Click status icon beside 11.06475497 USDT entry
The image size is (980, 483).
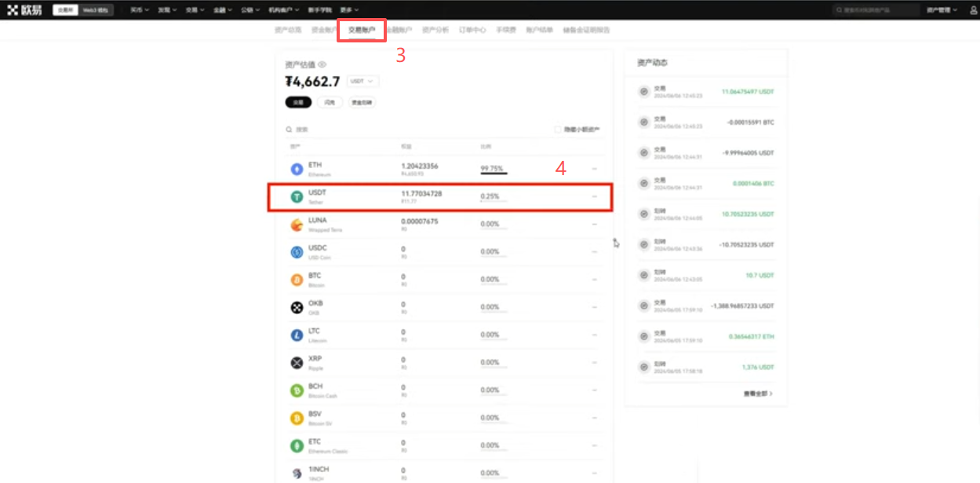tap(644, 92)
